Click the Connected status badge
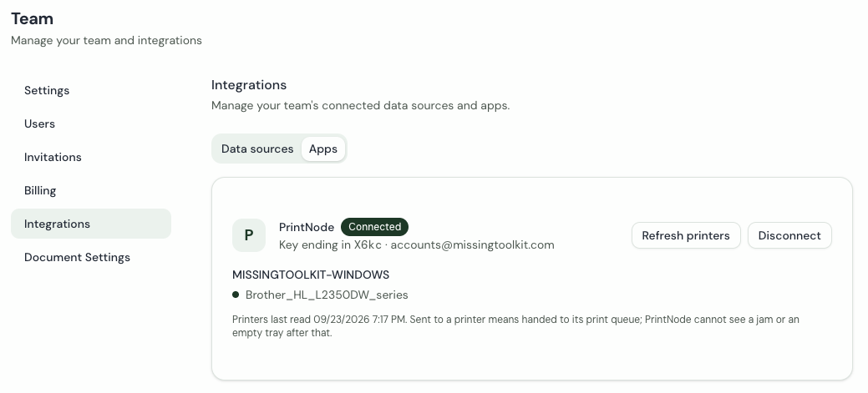The width and height of the screenshot is (868, 393). click(375, 227)
